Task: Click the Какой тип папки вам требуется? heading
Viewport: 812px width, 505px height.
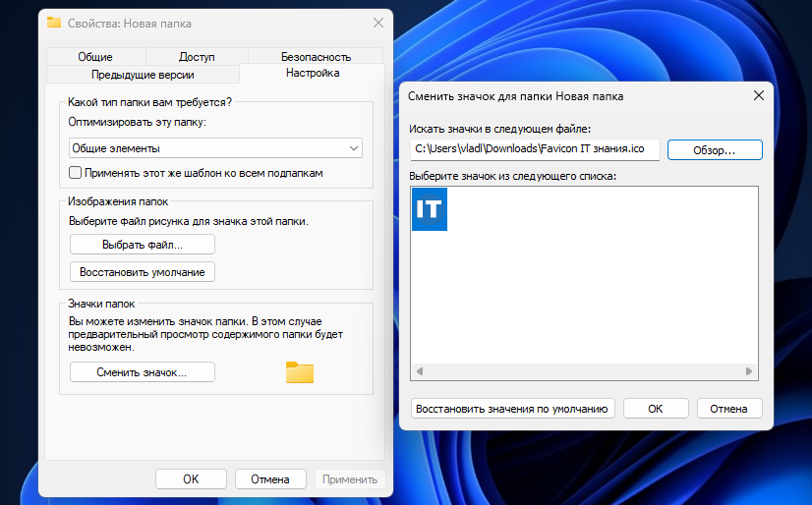Action: [150, 102]
